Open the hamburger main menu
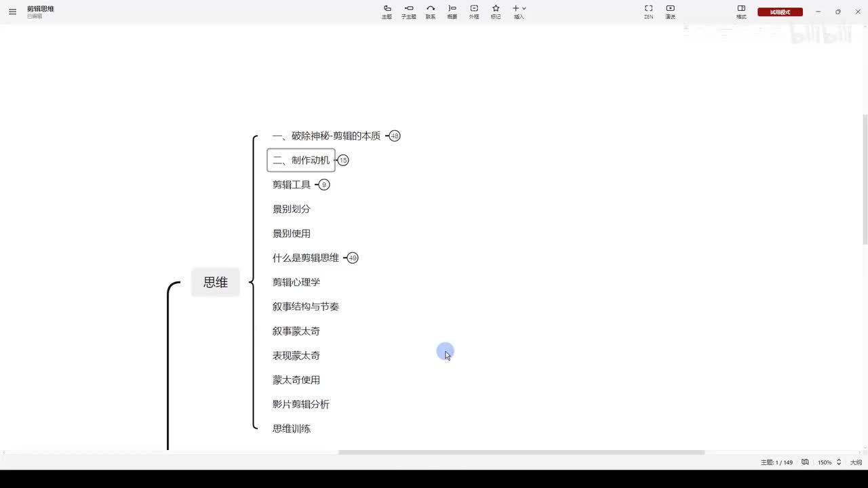The width and height of the screenshot is (868, 488). (12, 12)
